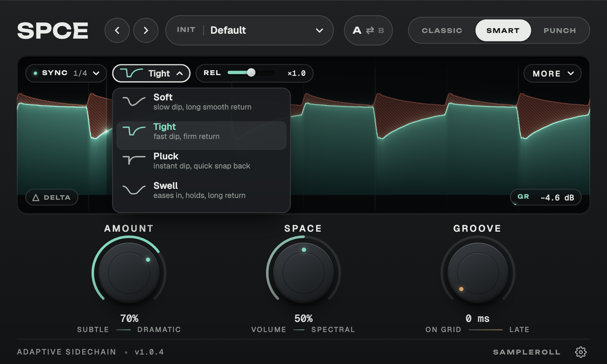Click the REL slider handle

251,73
